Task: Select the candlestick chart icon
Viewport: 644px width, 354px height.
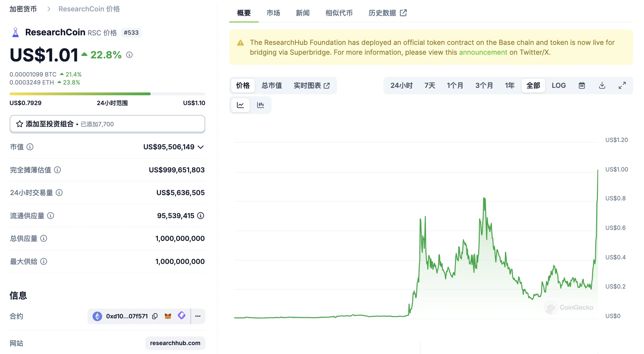Action: click(x=261, y=105)
